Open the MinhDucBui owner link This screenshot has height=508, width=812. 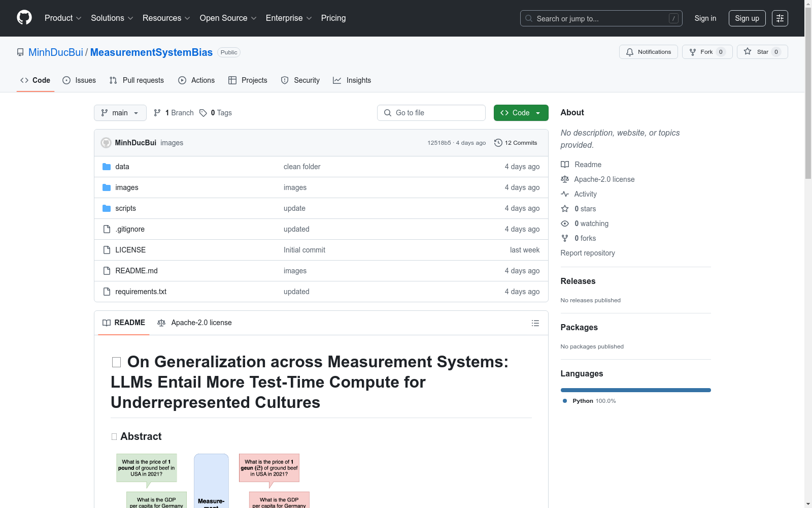point(56,52)
